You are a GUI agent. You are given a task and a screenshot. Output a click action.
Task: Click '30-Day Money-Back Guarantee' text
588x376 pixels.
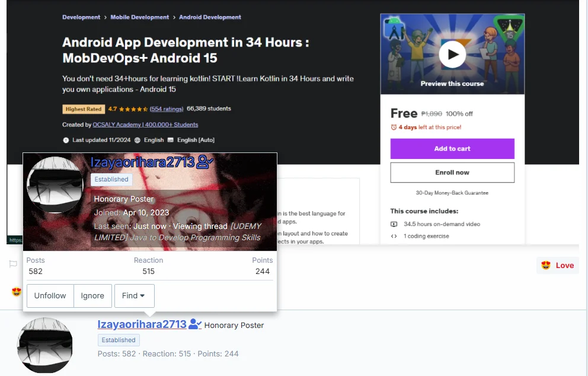(x=452, y=193)
